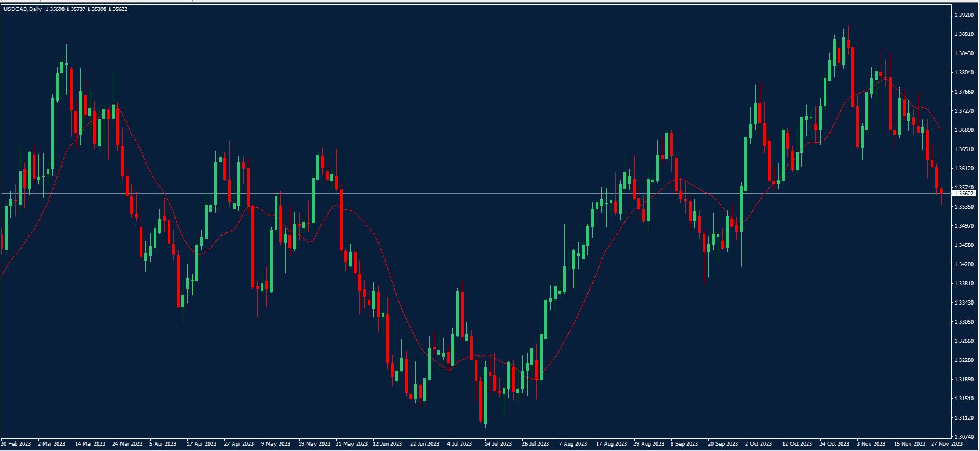Click the 1.31510 price axis value
This screenshot has width=980, height=451.
[964, 399]
